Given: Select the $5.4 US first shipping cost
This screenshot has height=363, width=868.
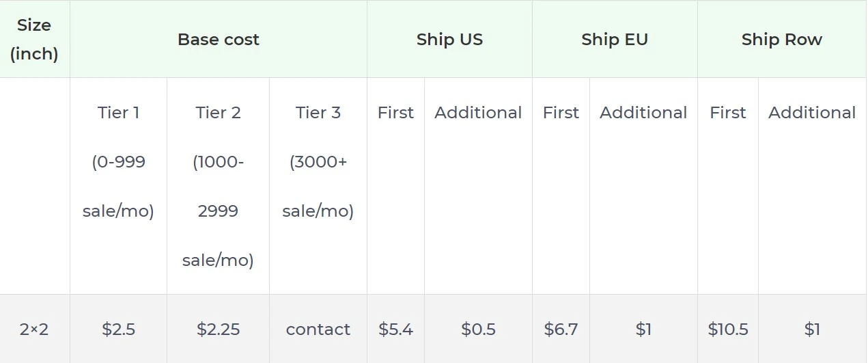Looking at the screenshot, I should (x=395, y=330).
